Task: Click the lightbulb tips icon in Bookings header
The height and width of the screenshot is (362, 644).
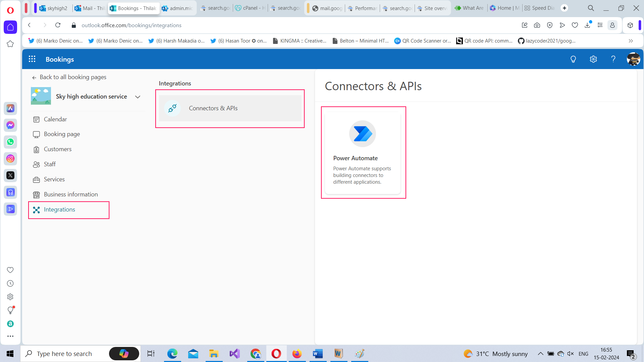Action: click(x=573, y=59)
